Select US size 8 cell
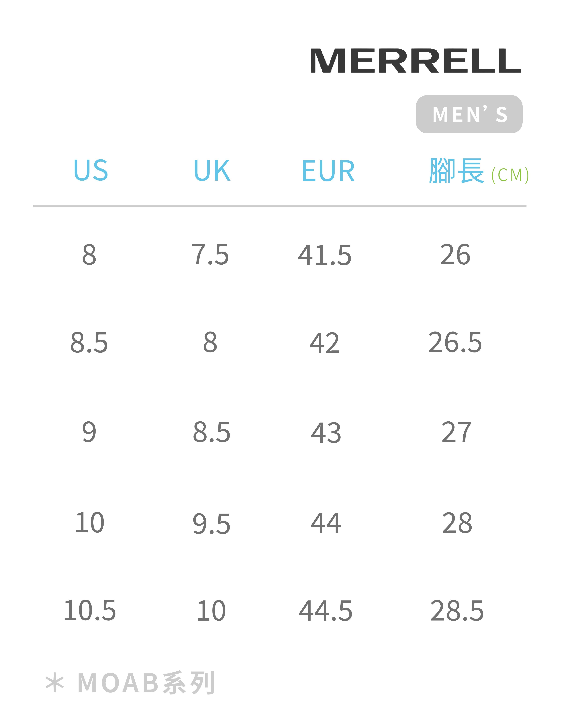564x728 pixels. coord(89,255)
